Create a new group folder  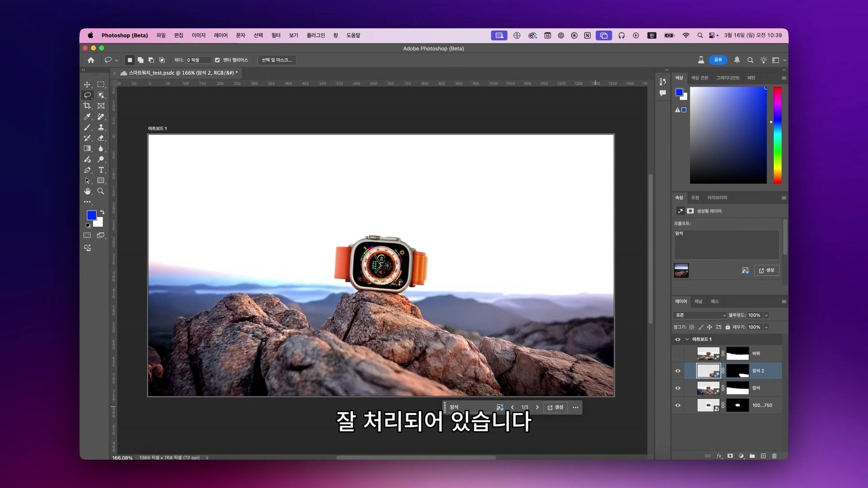752,456
